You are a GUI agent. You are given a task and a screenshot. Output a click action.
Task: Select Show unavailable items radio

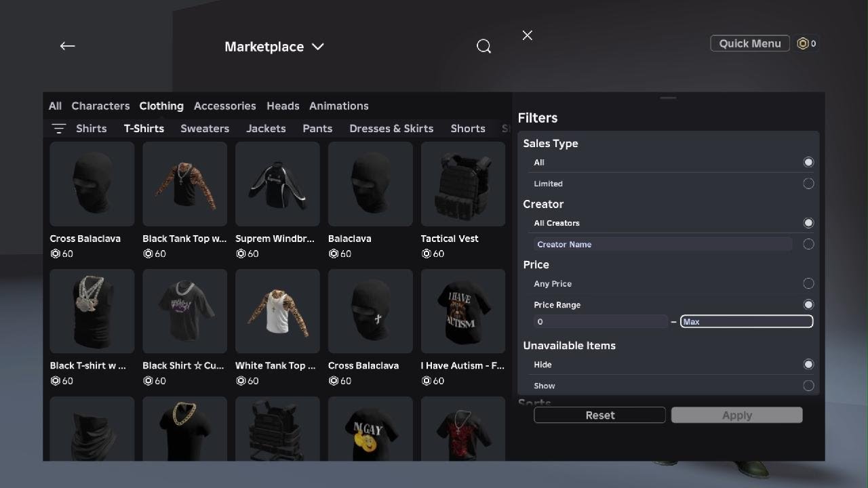(x=808, y=386)
